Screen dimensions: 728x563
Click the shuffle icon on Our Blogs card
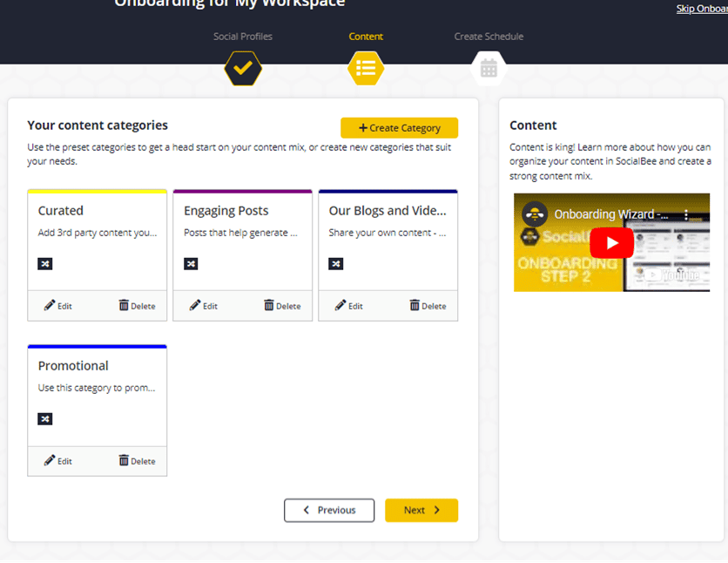pos(335,263)
